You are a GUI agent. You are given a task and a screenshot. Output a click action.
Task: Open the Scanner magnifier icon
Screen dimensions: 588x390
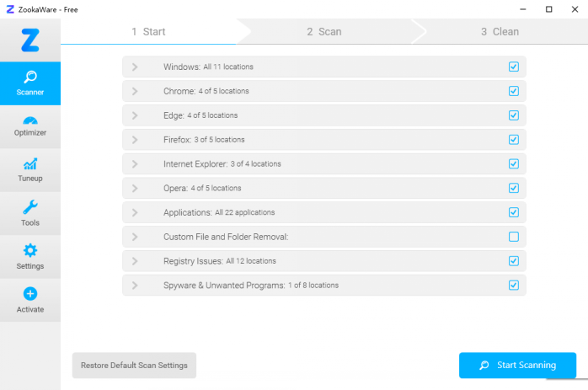(x=30, y=77)
